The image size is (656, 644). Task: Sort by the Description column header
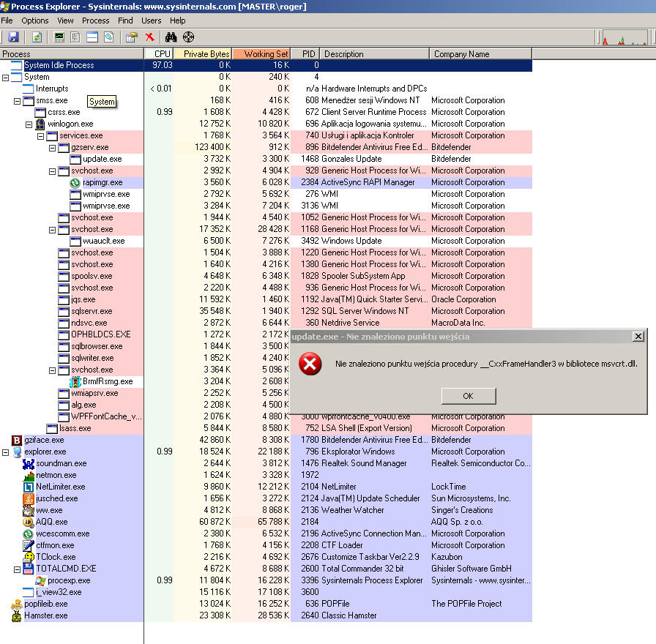pos(375,54)
